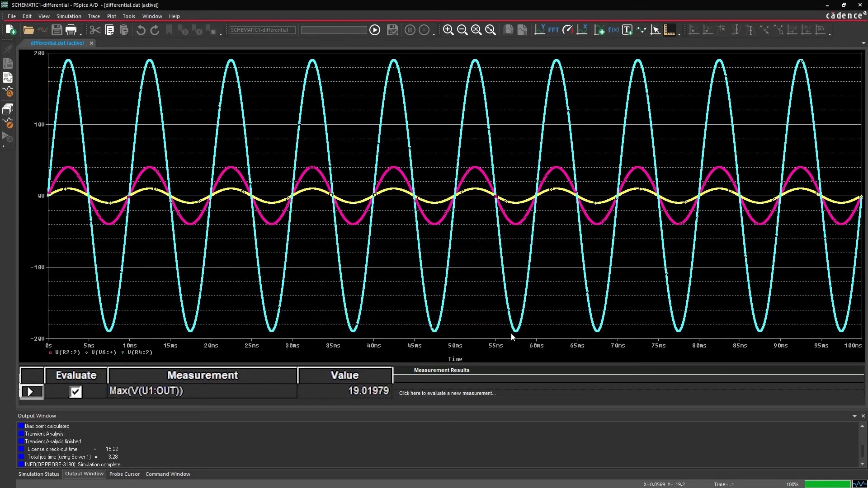Copy using the copy icon
This screenshot has width=868, height=488.
(x=109, y=30)
